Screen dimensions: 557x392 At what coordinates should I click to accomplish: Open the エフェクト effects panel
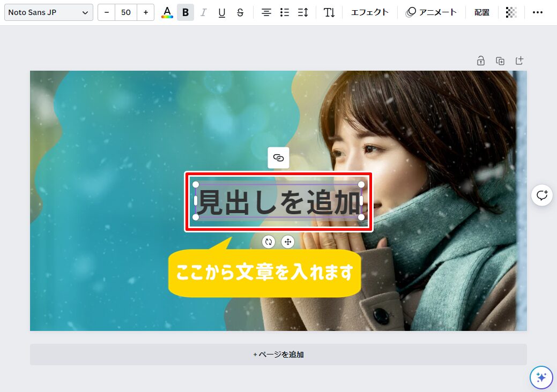370,12
